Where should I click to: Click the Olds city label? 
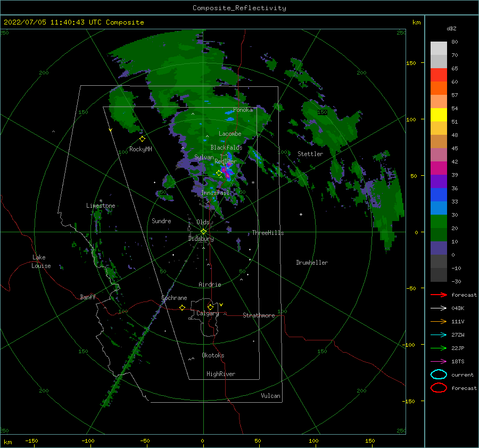point(203,222)
